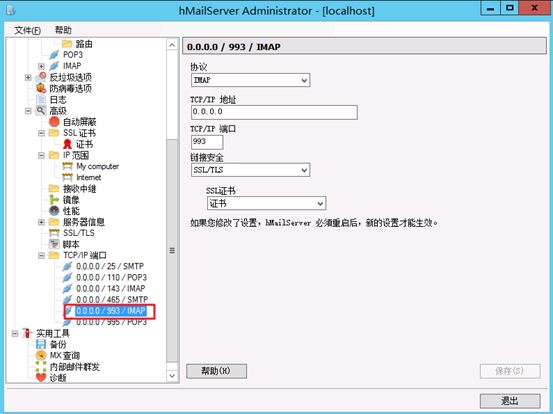The height and width of the screenshot is (414, 553).
Task: Collapse the TCP/IP 端口 tree node
Action: click(41, 255)
